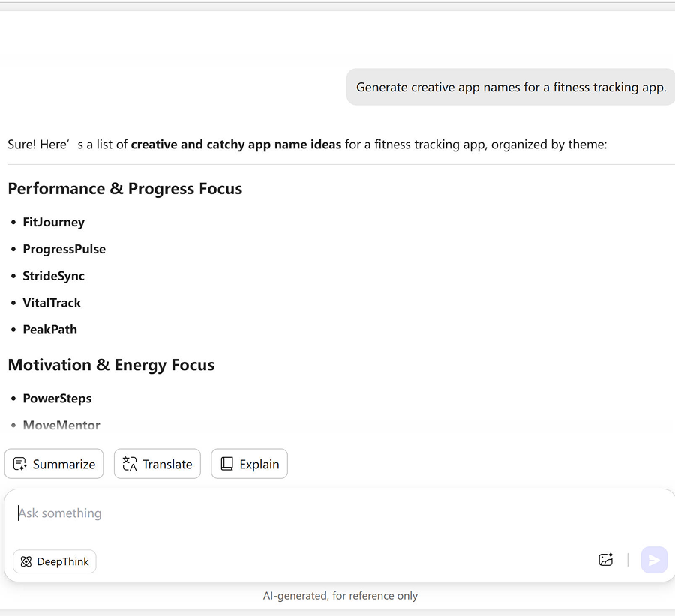The height and width of the screenshot is (616, 675).
Task: Click the user's fitness app prompt bubble
Action: click(511, 87)
